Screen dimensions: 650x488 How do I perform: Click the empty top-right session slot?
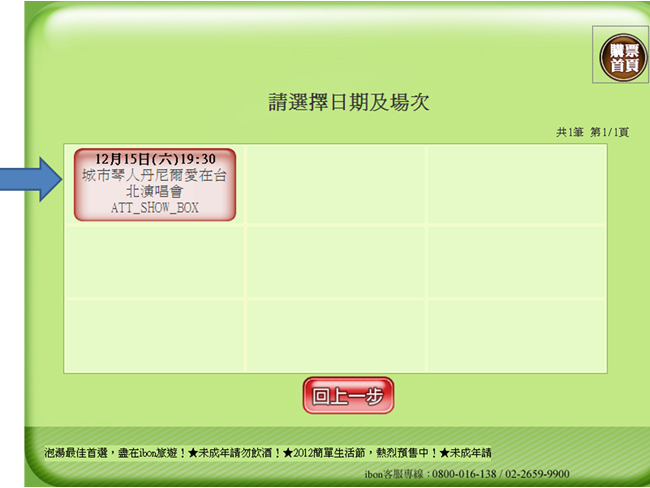click(516, 185)
